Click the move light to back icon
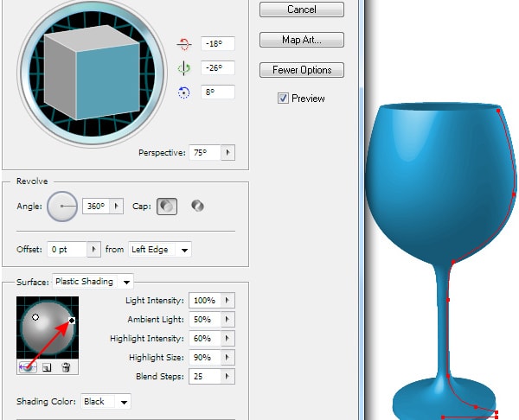 click(x=28, y=367)
